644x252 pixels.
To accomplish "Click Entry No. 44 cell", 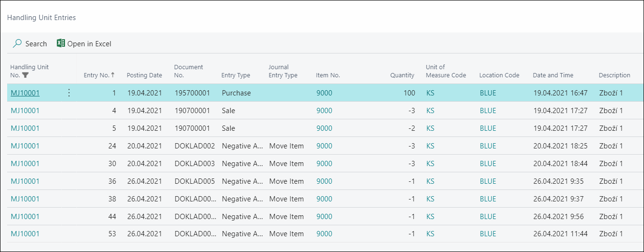I will (112, 217).
